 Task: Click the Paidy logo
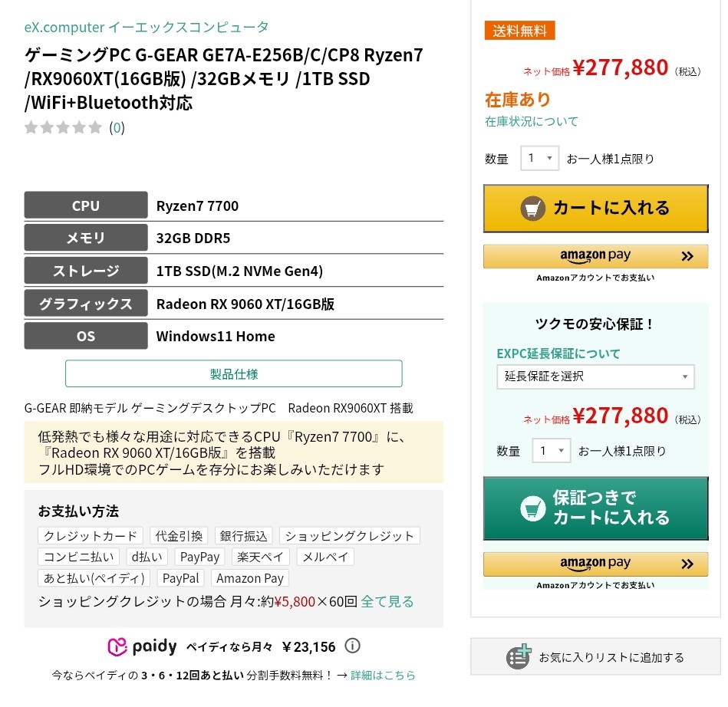pyautogui.click(x=143, y=646)
